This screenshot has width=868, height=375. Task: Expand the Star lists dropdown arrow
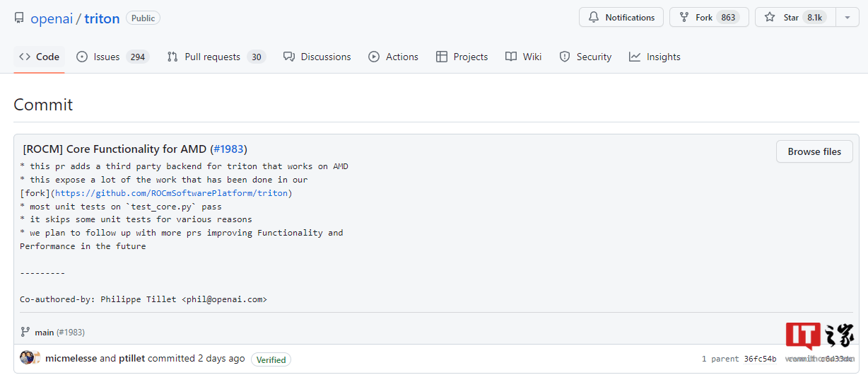pyautogui.click(x=848, y=17)
